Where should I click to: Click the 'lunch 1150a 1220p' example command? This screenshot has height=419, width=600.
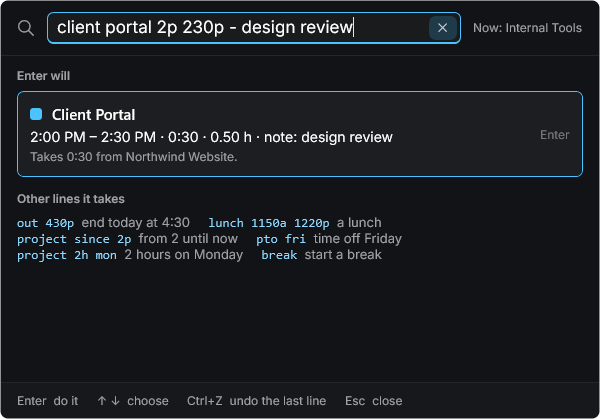point(269,223)
